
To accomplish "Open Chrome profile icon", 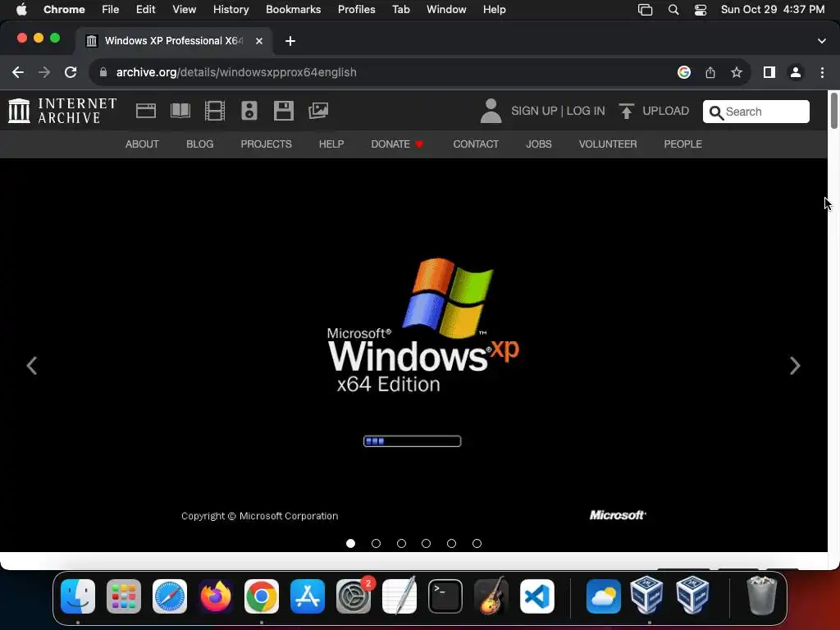I will point(796,72).
